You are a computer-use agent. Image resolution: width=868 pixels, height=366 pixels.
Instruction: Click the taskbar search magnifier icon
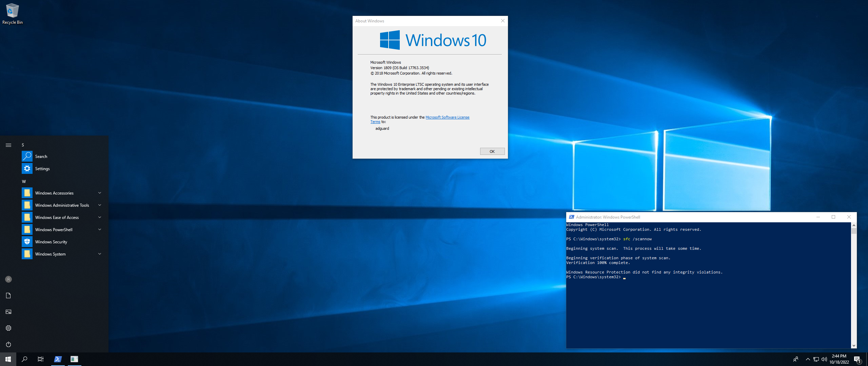pyautogui.click(x=24, y=359)
